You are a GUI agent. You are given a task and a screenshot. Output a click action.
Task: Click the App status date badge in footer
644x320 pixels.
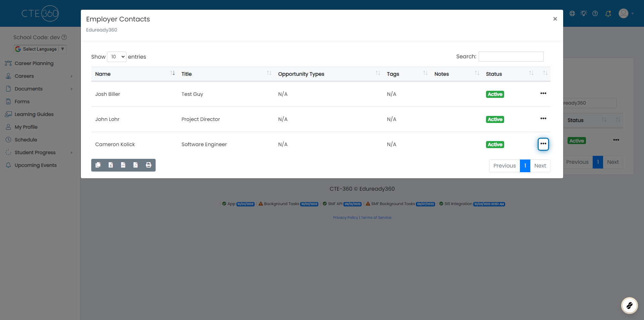246,204
